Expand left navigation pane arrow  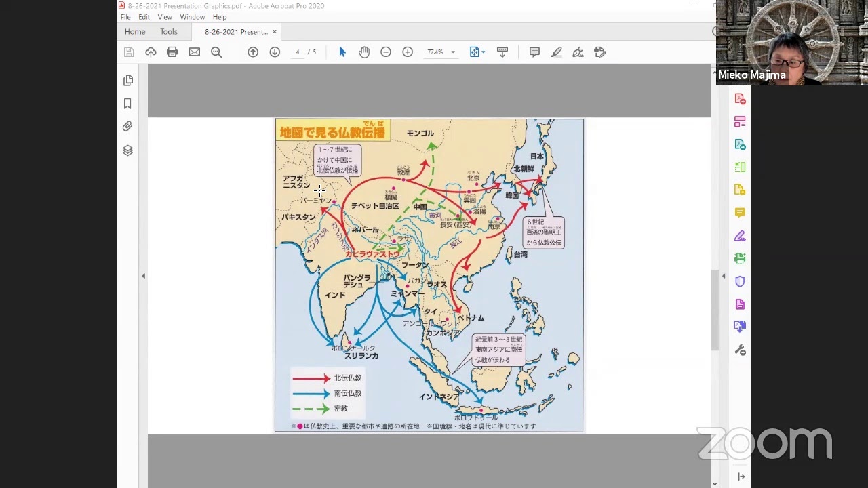(x=143, y=276)
